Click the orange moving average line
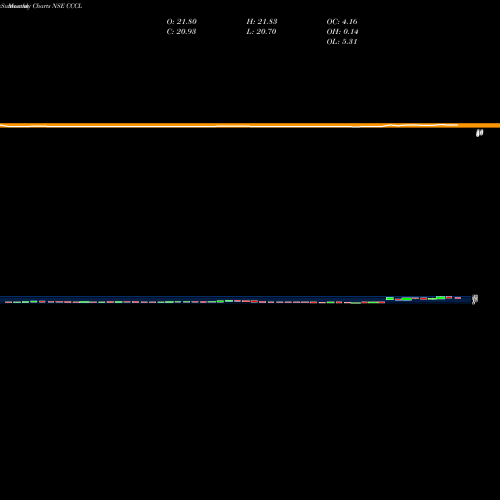This screenshot has width=500, height=500. pos(250,125)
